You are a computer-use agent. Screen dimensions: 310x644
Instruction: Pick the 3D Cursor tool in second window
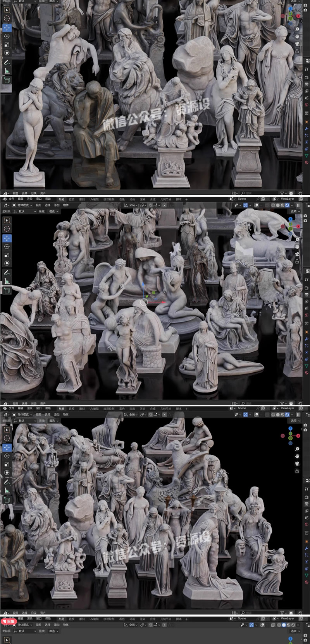pyautogui.click(x=7, y=229)
